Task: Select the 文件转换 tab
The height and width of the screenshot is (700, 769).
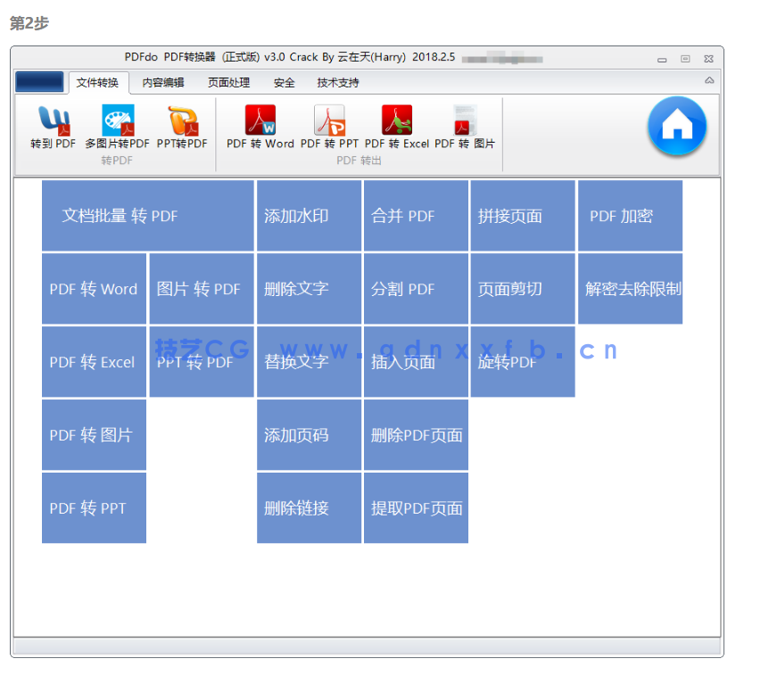Action: [x=98, y=81]
